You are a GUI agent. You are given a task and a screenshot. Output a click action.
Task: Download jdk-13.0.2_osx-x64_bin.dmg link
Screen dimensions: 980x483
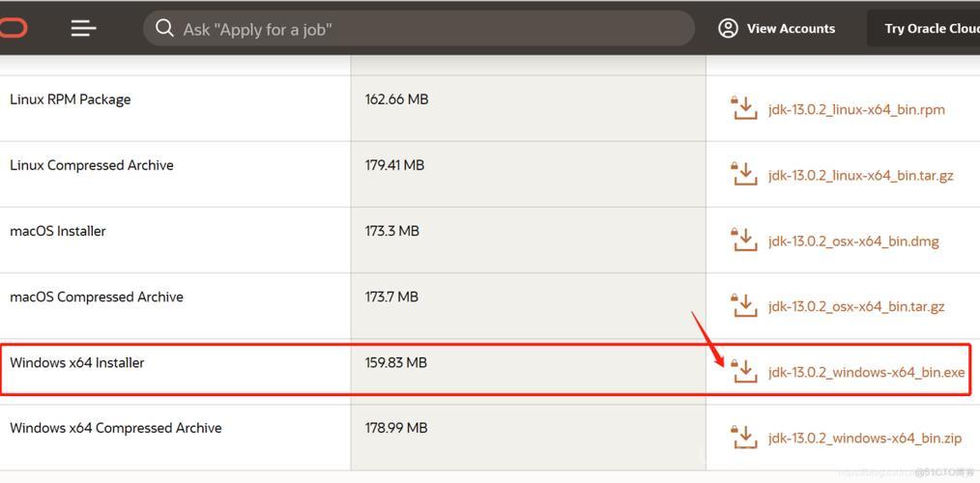[x=853, y=241]
